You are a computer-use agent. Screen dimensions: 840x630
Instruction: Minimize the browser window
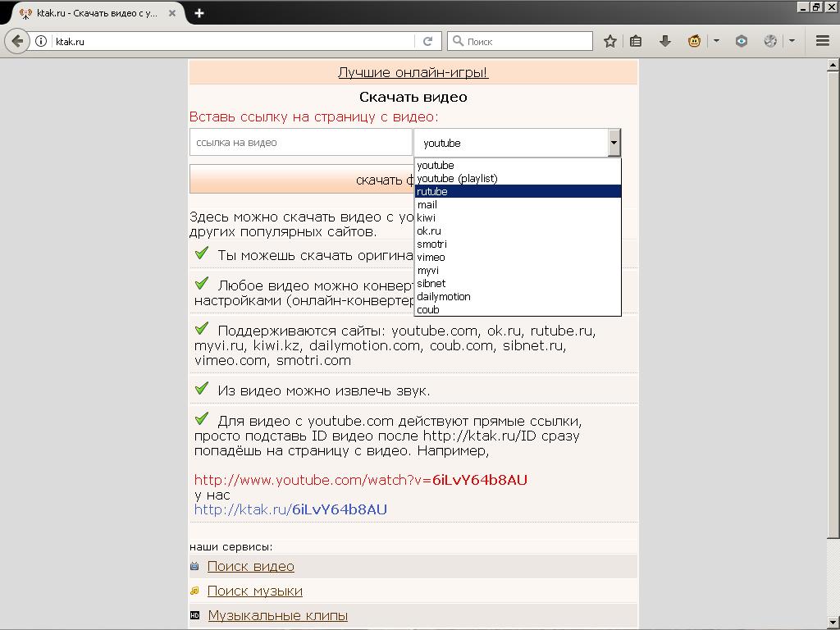pos(802,7)
